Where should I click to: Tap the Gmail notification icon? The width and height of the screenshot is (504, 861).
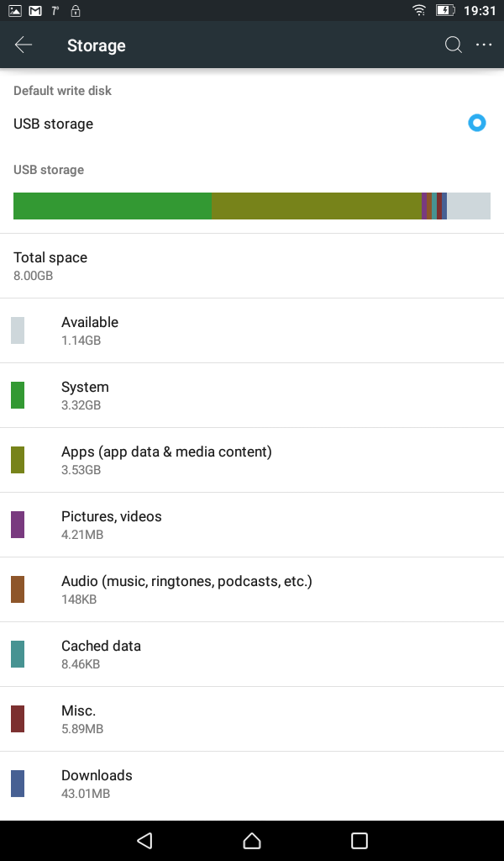point(35,10)
